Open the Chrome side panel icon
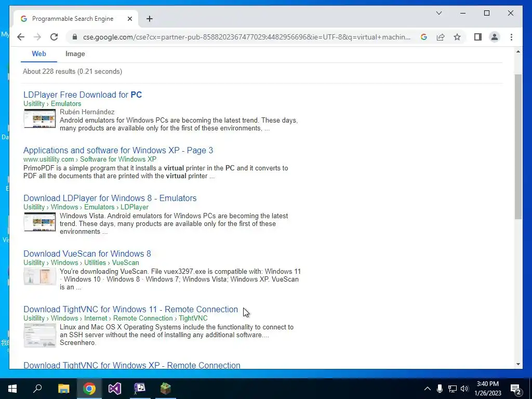The image size is (532, 399). 478,37
